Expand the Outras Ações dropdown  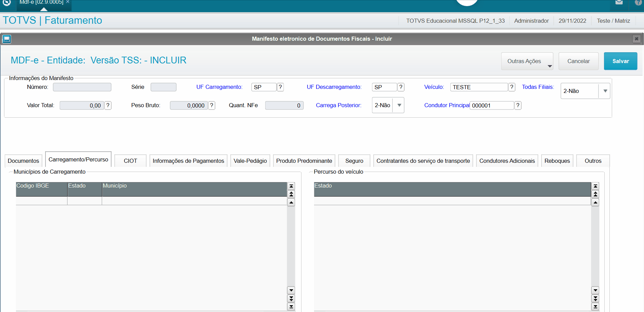[x=527, y=61]
